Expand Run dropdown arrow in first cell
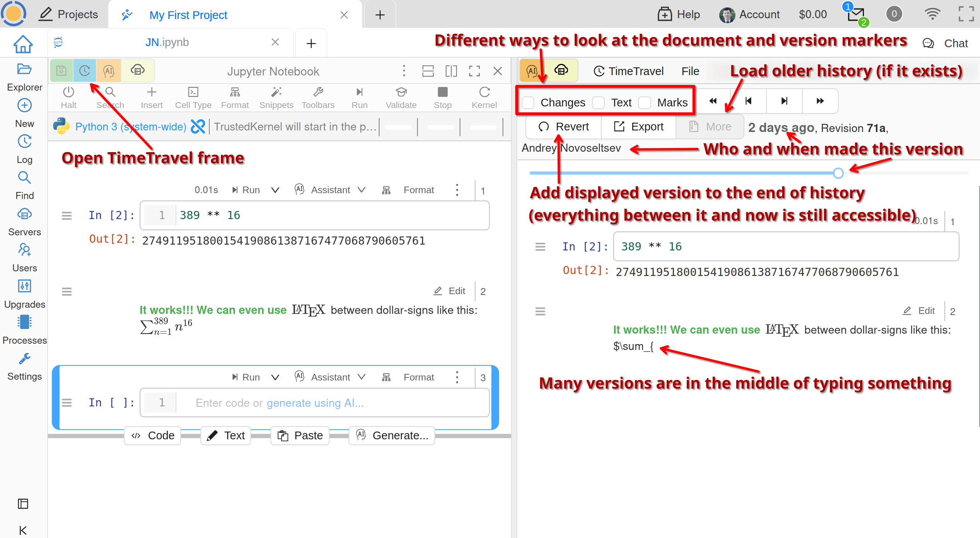This screenshot has height=538, width=980. 275,190
